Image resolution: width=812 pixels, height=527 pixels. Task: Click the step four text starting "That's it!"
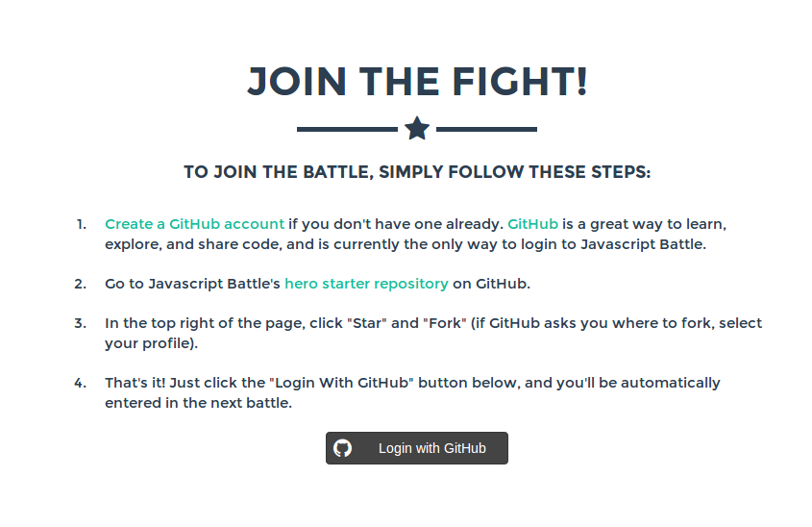point(412,392)
